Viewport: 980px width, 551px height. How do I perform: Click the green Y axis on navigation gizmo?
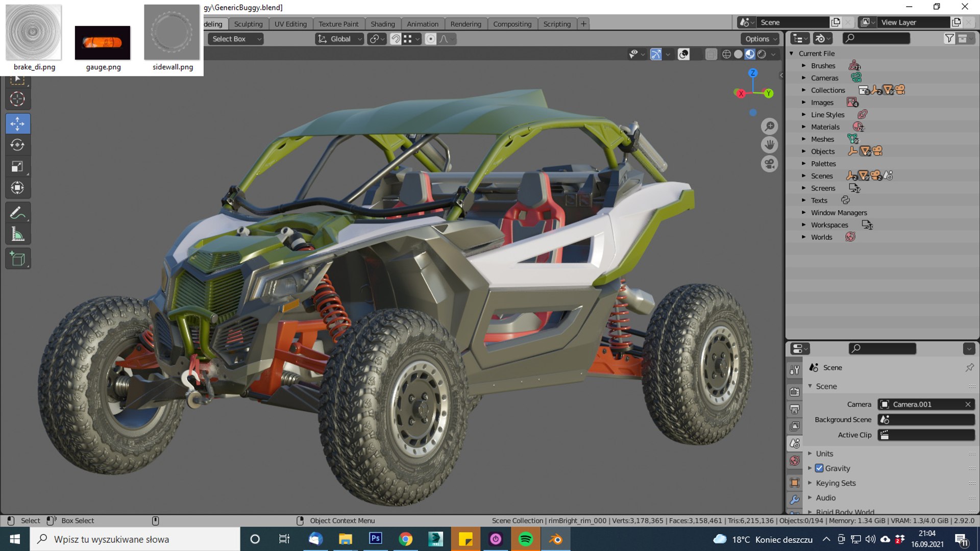(768, 93)
